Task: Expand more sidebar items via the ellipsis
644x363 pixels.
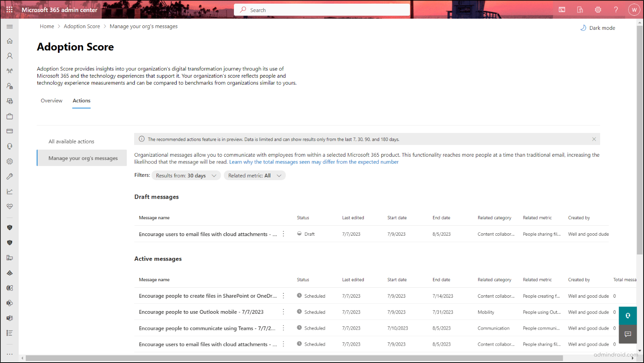Action: point(10,353)
